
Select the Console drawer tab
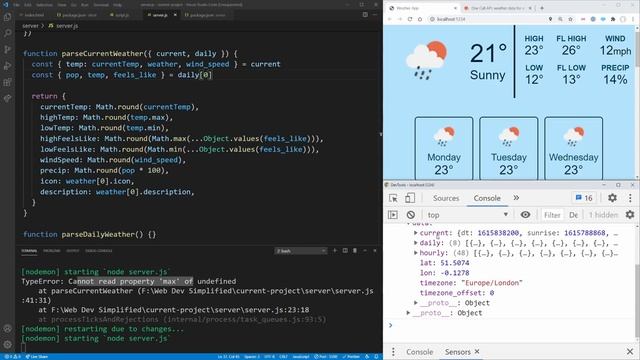[419, 351]
